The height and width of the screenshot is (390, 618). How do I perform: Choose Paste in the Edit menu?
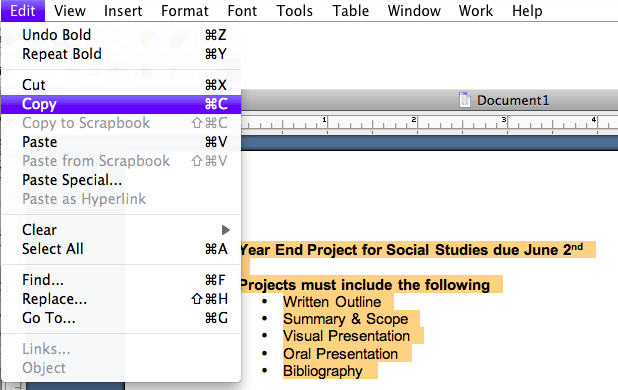click(121, 142)
